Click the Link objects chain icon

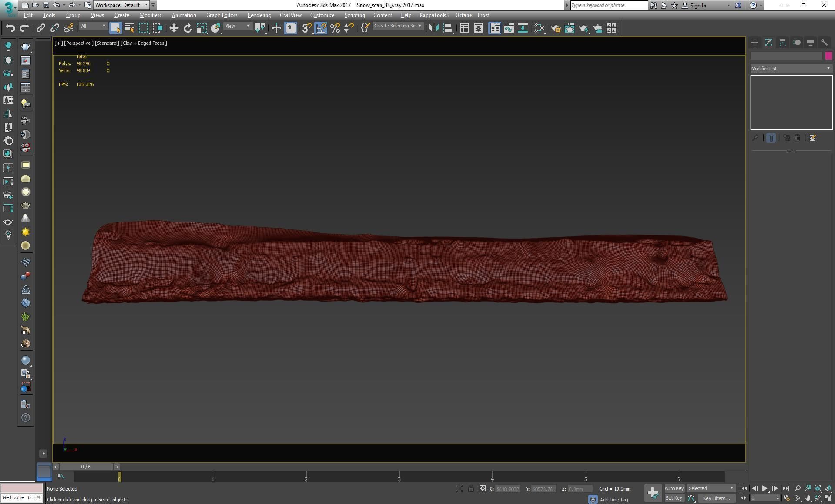point(40,28)
